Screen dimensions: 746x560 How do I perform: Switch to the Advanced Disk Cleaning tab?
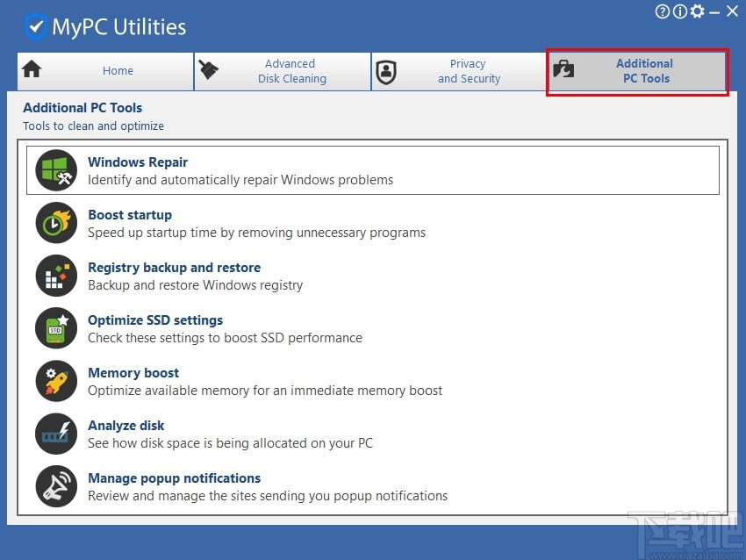(x=283, y=71)
